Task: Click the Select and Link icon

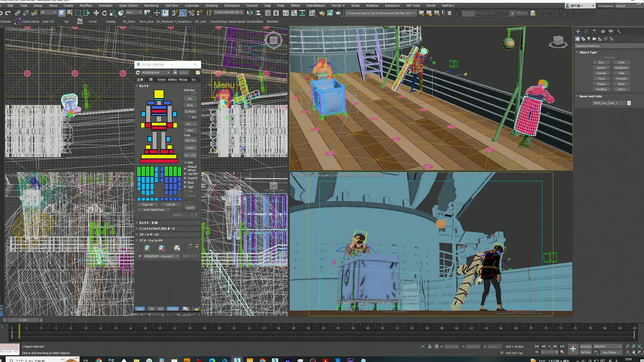Action: [17, 13]
